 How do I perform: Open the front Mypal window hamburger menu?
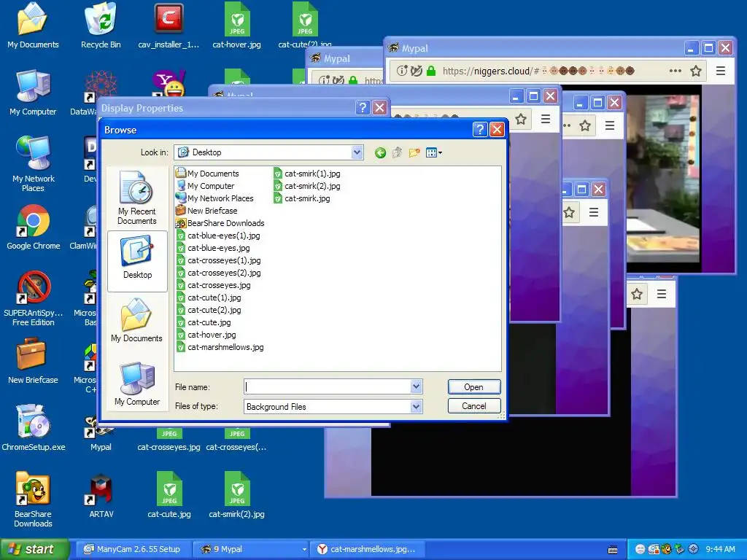tap(721, 71)
